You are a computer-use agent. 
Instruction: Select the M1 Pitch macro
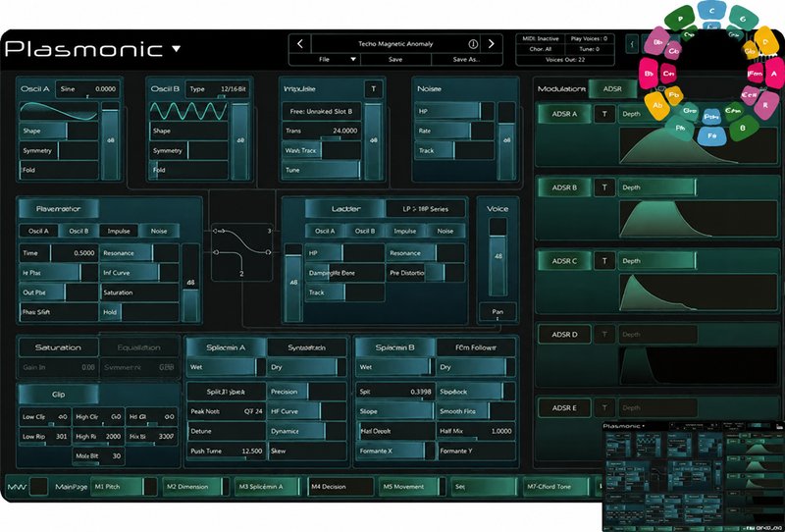pos(124,487)
